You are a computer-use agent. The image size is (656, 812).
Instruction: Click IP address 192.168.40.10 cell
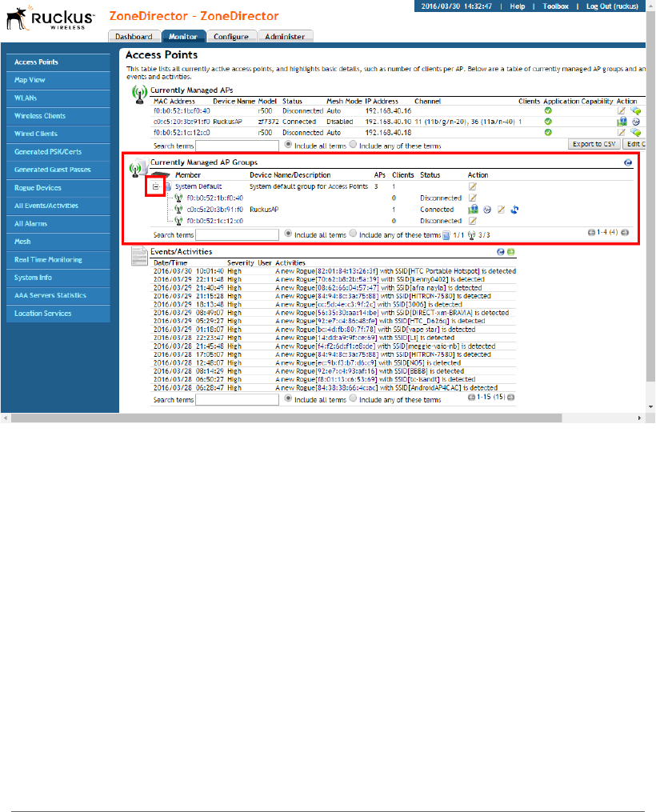coord(388,122)
